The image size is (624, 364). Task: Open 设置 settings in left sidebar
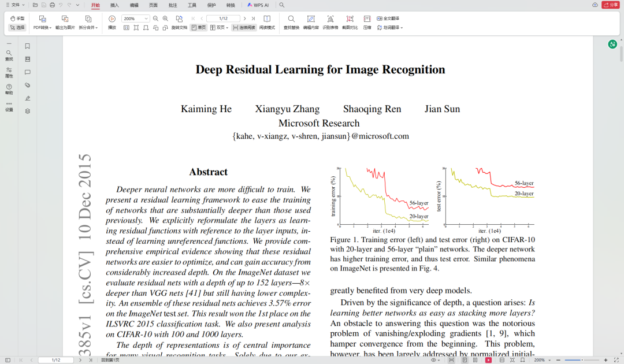pyautogui.click(x=9, y=106)
